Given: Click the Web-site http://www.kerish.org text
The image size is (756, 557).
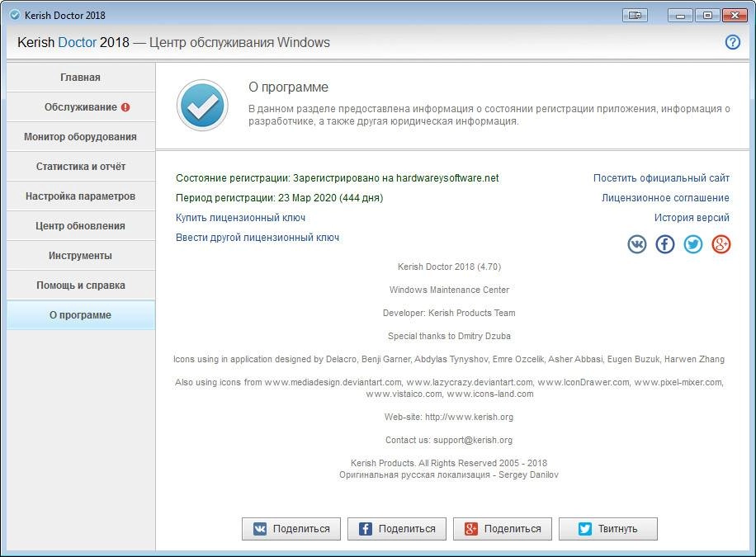Looking at the screenshot, I should pyautogui.click(x=449, y=417).
